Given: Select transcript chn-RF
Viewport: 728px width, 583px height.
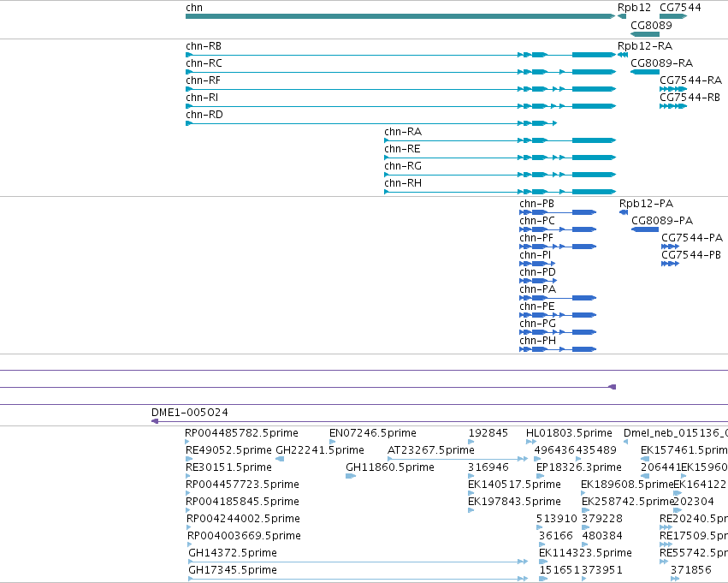Looking at the screenshot, I should coord(203,80).
